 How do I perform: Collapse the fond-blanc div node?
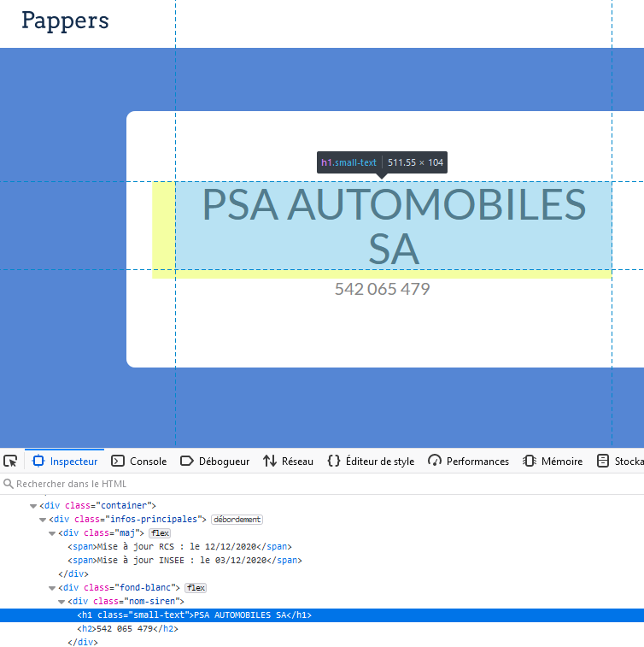coord(52,588)
